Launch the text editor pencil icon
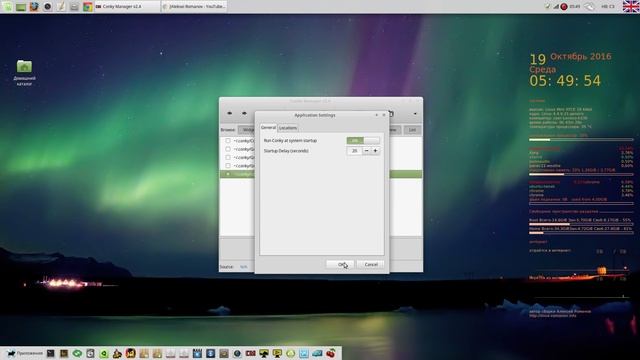Viewport: 640px width, 360px height. click(61, 7)
